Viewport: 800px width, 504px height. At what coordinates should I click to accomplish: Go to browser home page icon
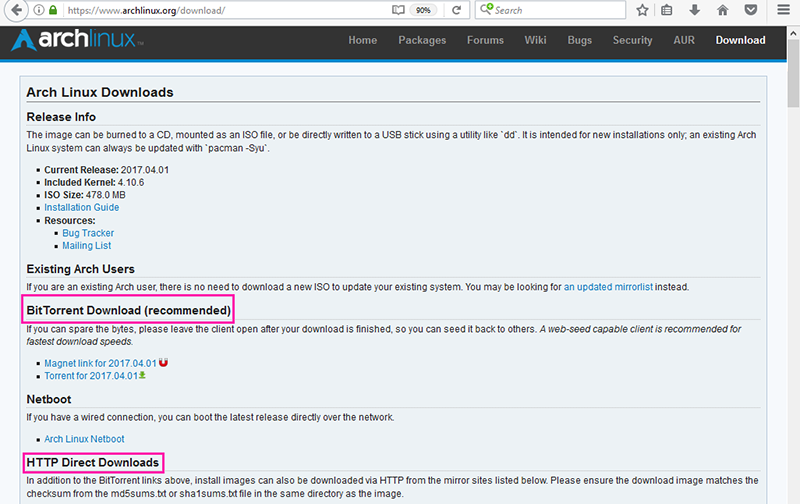click(722, 10)
